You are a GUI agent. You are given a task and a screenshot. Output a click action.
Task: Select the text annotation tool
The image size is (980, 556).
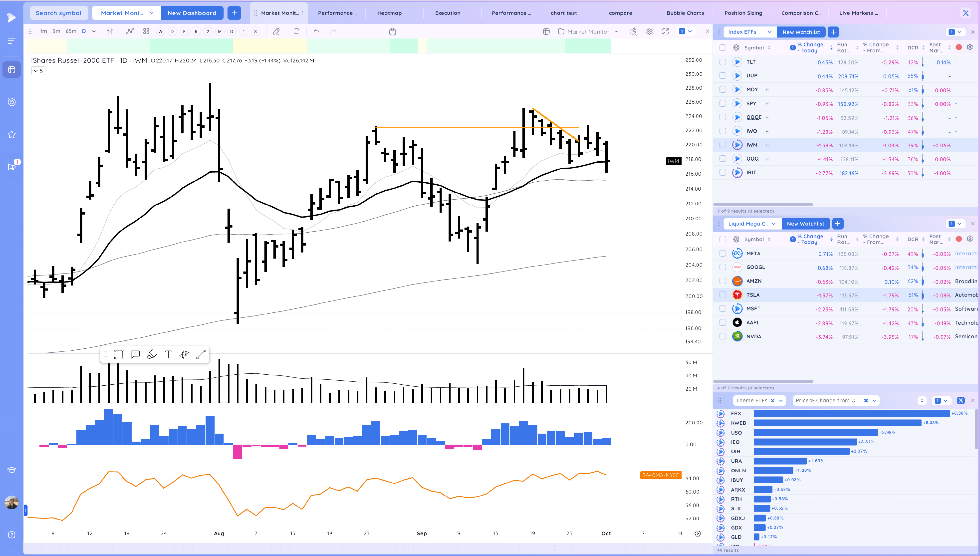(x=168, y=354)
